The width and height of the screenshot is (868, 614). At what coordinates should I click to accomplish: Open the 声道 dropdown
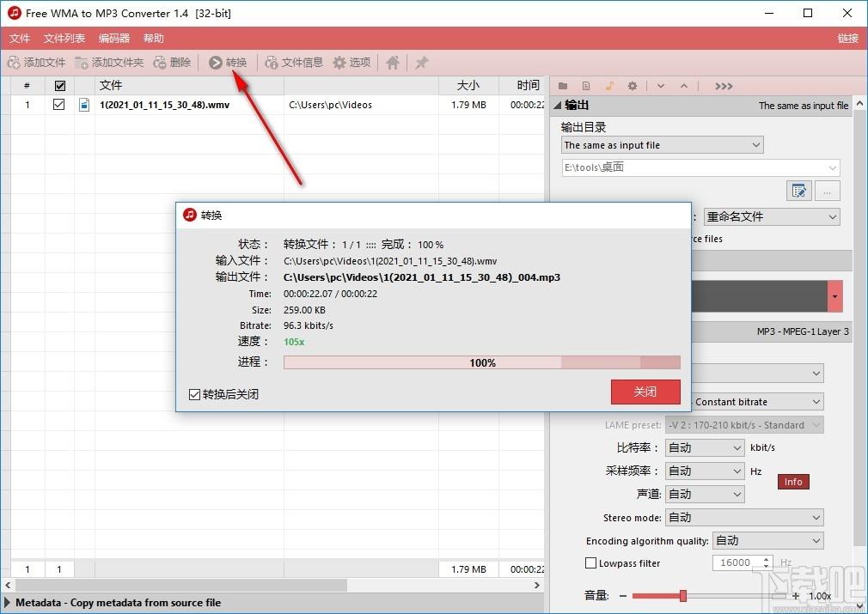tap(705, 495)
